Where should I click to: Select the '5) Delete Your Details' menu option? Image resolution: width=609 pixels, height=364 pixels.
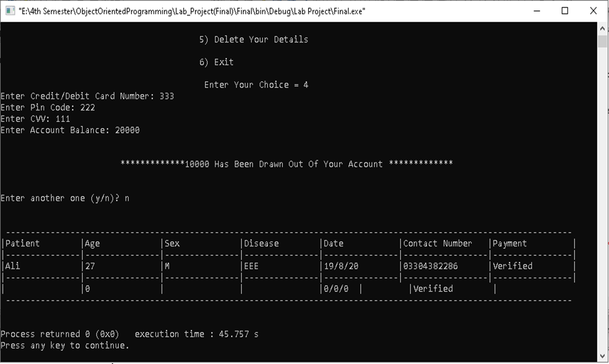(254, 39)
